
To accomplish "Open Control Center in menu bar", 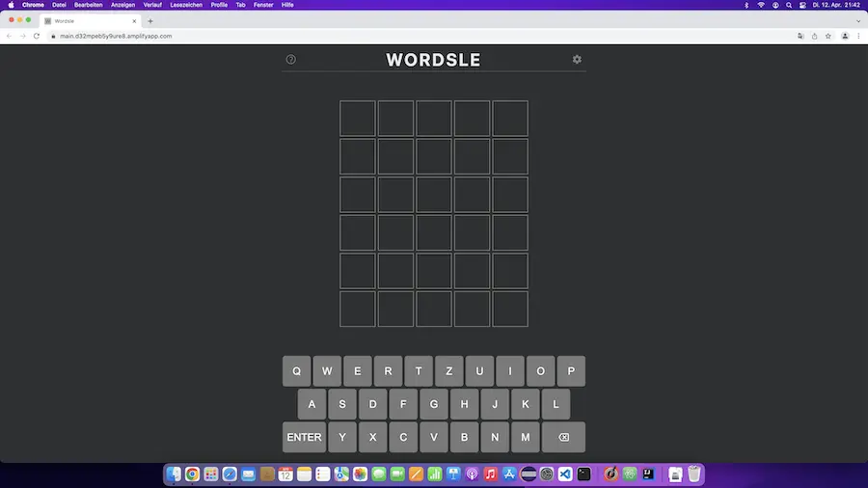I will [802, 5].
